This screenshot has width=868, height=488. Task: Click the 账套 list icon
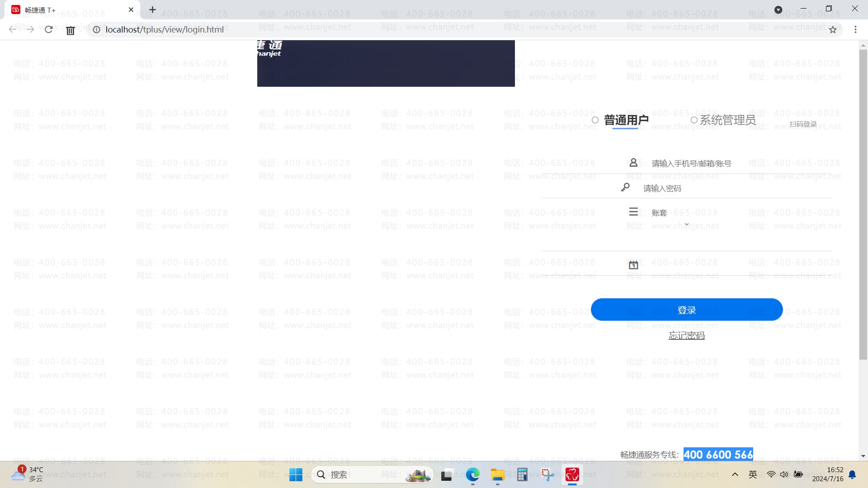633,212
